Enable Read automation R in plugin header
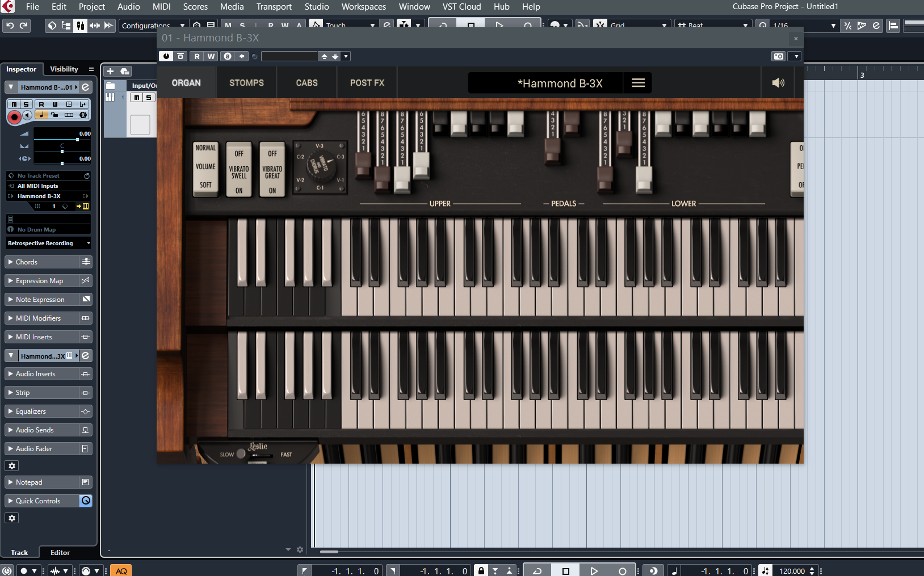Image resolution: width=924 pixels, height=576 pixels. tap(197, 56)
